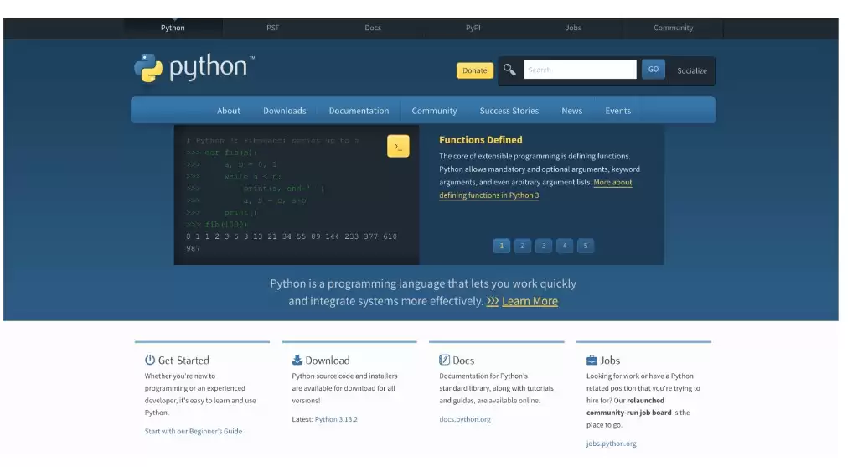Click the Docs section heading
This screenshot has height=467, width=868.
tap(463, 361)
